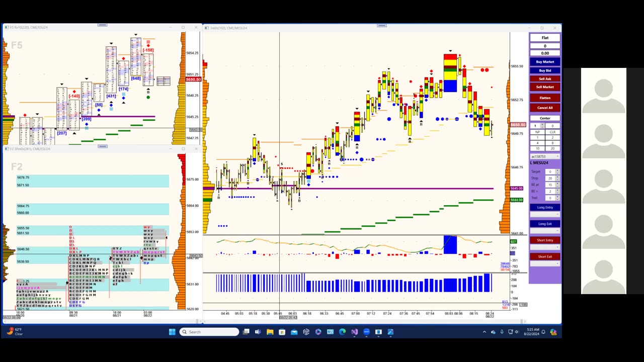Show hidden system tray icons

(485, 332)
